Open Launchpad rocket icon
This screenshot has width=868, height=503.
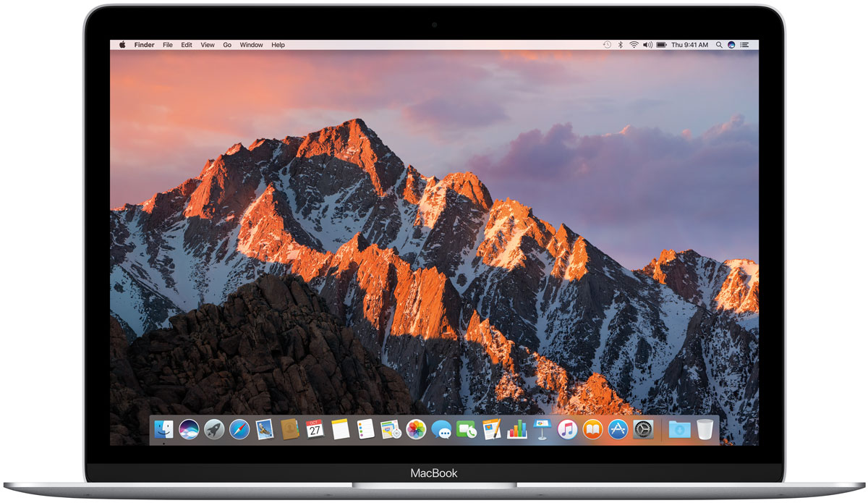tap(214, 429)
